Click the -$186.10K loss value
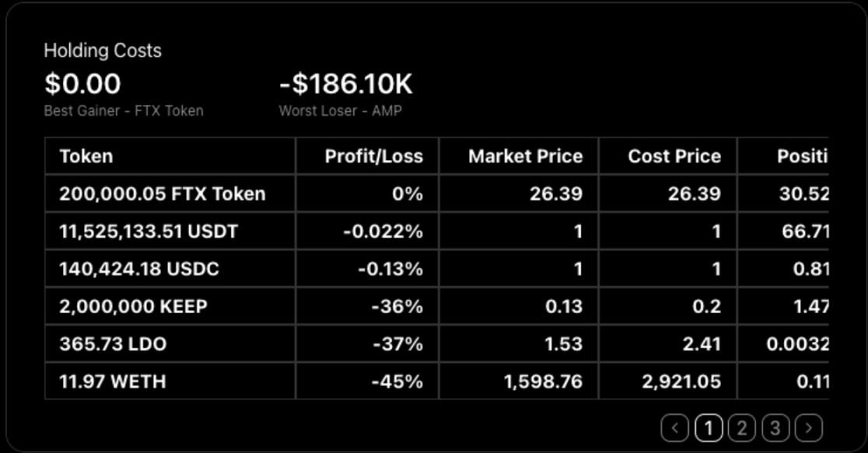Screen dimensions: 868x453 click(345, 83)
